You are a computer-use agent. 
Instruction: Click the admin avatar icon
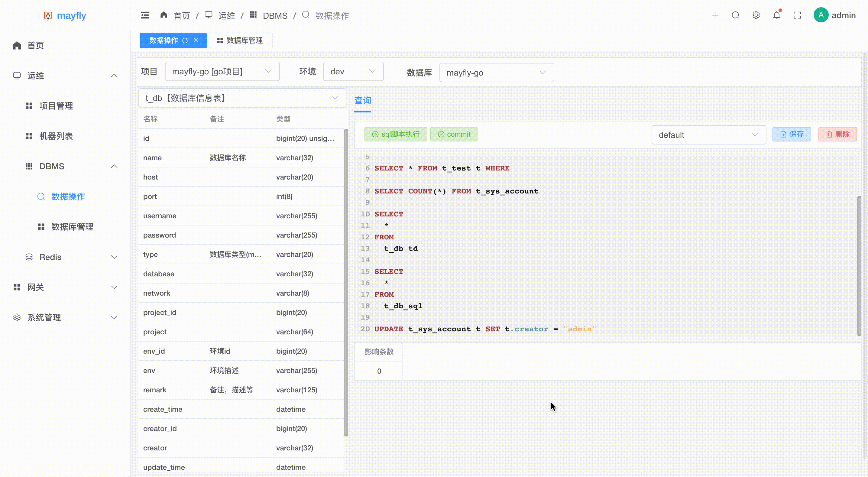(821, 15)
